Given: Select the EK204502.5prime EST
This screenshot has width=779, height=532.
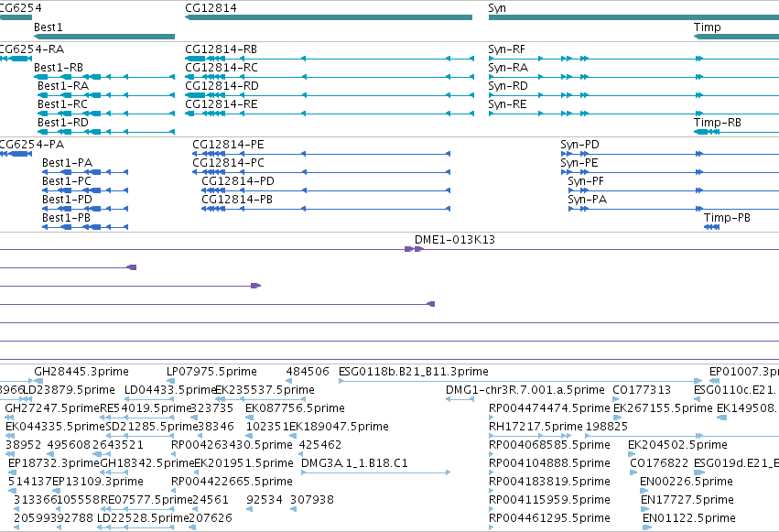Looking at the screenshot, I should [632, 454].
